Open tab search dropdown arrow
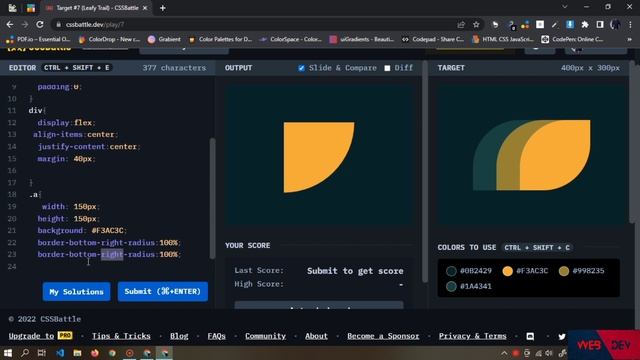640x360 pixels. tap(565, 7)
